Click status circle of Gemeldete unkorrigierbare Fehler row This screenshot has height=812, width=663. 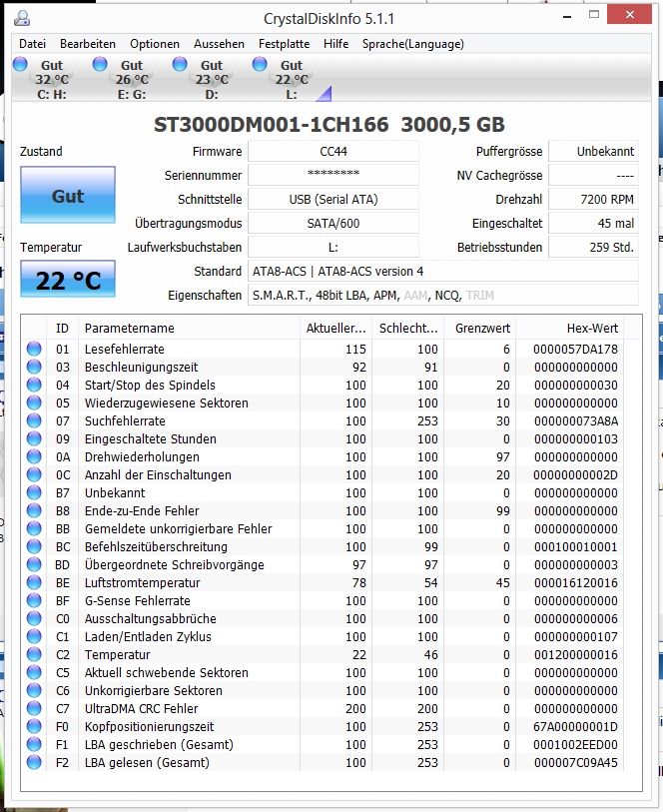pyautogui.click(x=34, y=528)
